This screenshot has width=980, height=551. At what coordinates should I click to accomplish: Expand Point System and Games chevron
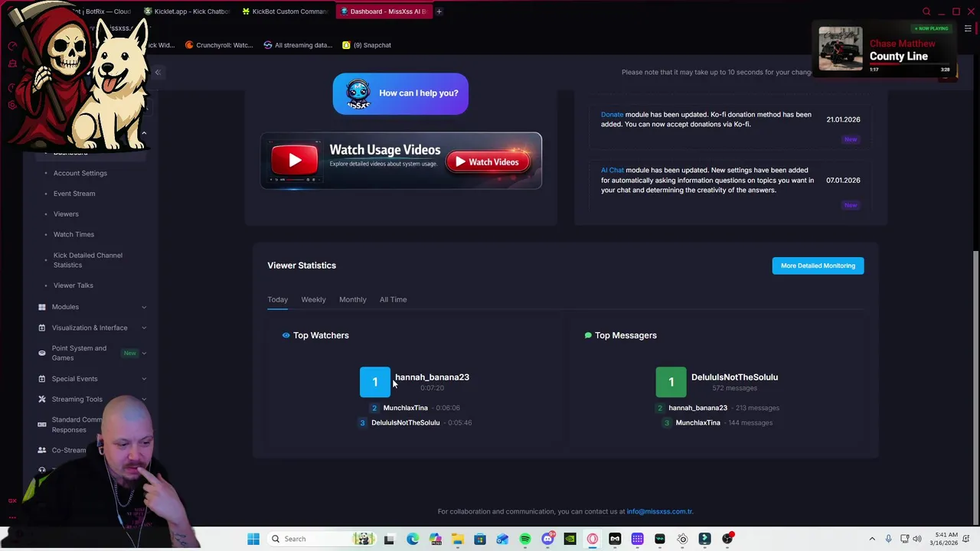click(x=144, y=353)
